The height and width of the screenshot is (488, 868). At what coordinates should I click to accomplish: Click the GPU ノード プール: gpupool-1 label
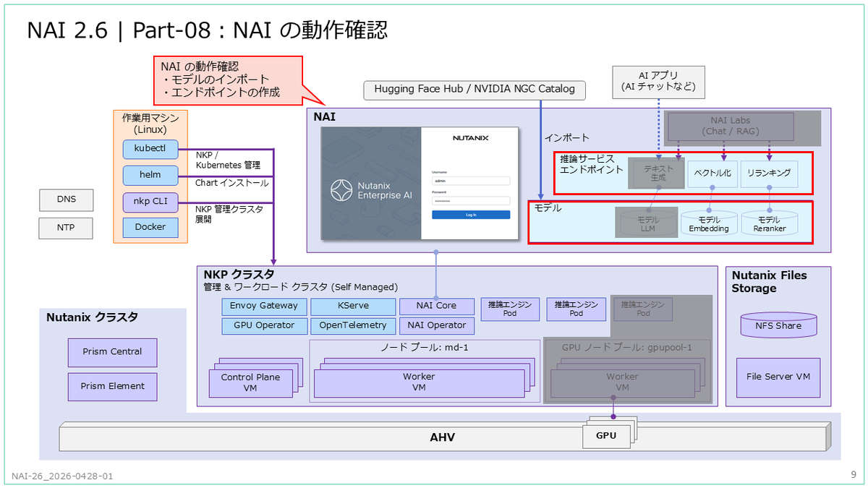tap(627, 347)
